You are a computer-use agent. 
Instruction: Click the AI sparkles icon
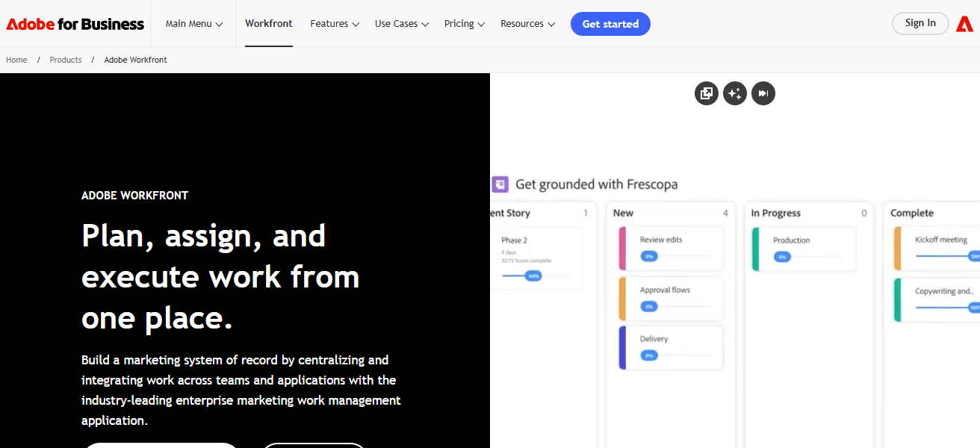click(734, 93)
